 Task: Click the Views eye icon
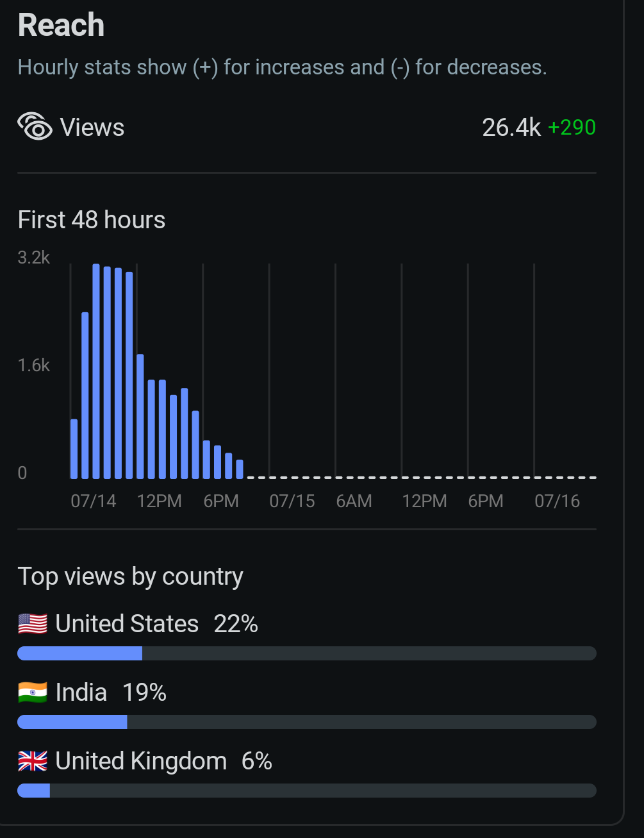click(x=35, y=126)
